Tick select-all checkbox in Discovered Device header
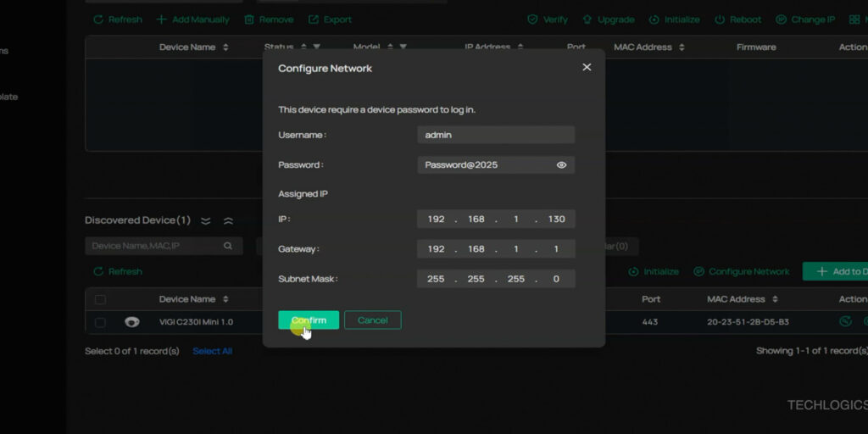Viewport: 868px width, 434px height. (101, 299)
